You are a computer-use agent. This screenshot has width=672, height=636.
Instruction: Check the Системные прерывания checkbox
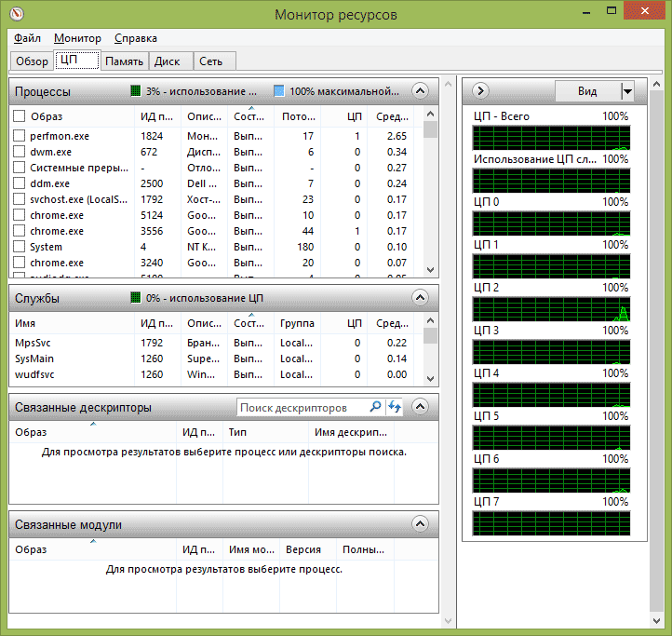tap(19, 168)
